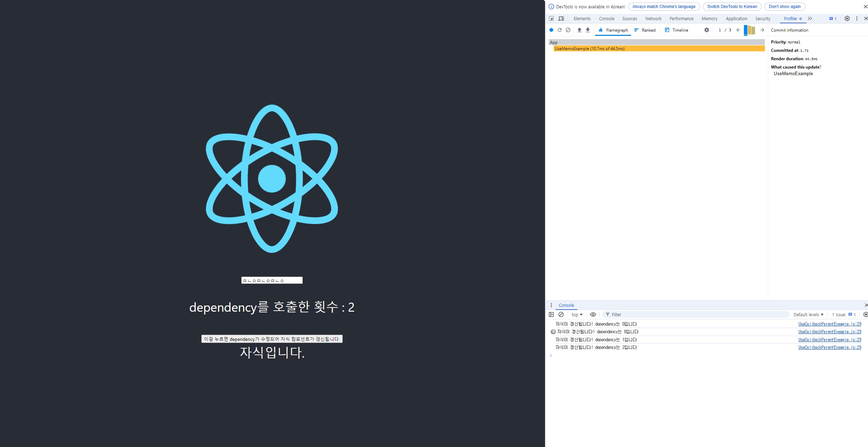Select the inspect element picker icon
The width and height of the screenshot is (868, 447).
click(x=551, y=18)
